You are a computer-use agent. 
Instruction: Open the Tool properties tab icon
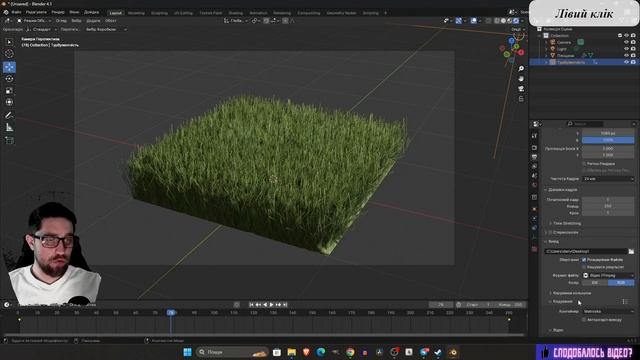pos(534,136)
